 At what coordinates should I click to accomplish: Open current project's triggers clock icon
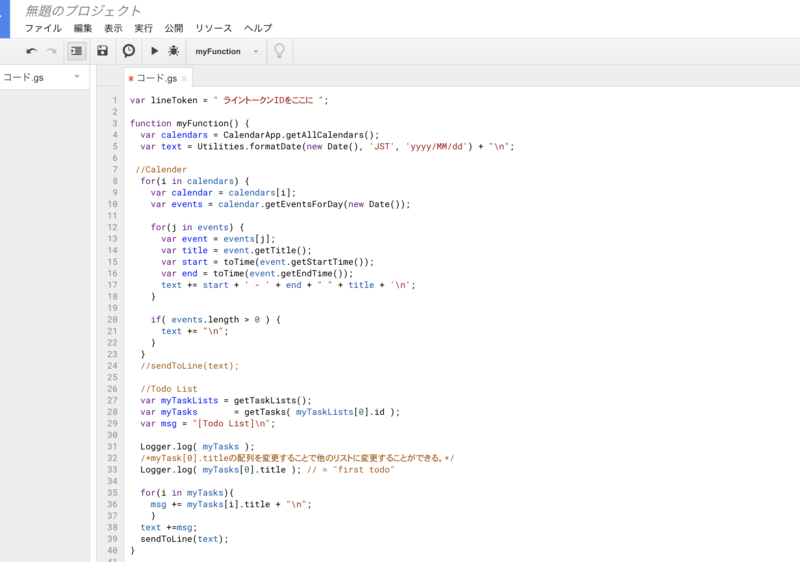pyautogui.click(x=129, y=50)
